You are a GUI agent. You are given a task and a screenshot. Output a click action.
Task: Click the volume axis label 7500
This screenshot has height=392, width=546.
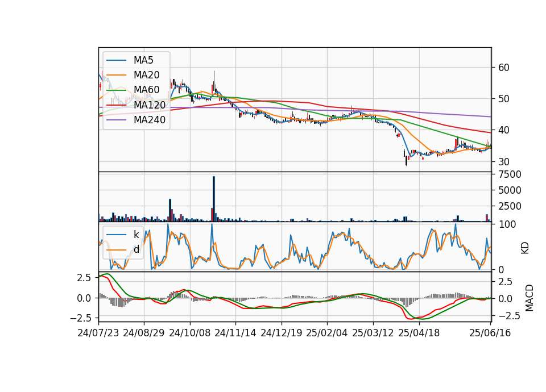510,174
